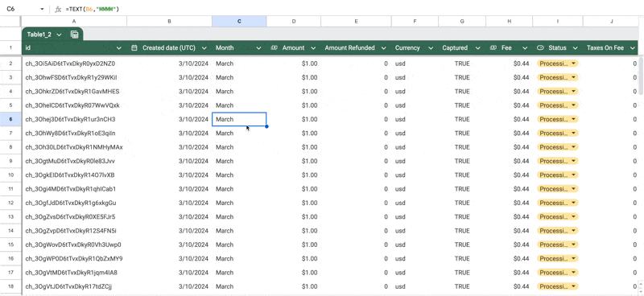Select column E header
Image resolution: width=644 pixels, height=296 pixels.
356,21
